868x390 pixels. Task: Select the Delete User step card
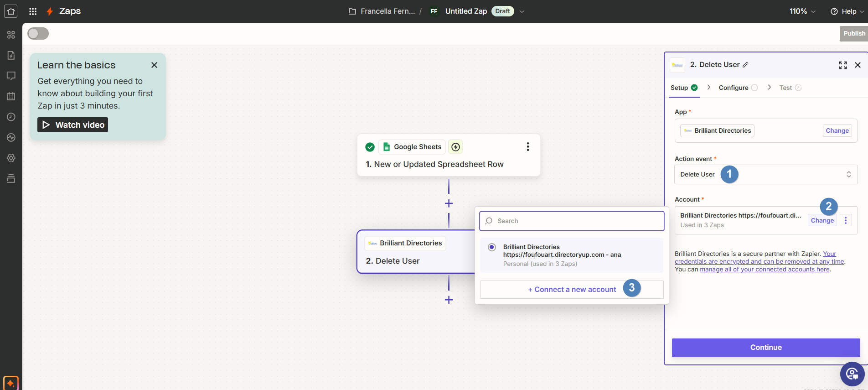point(416,252)
